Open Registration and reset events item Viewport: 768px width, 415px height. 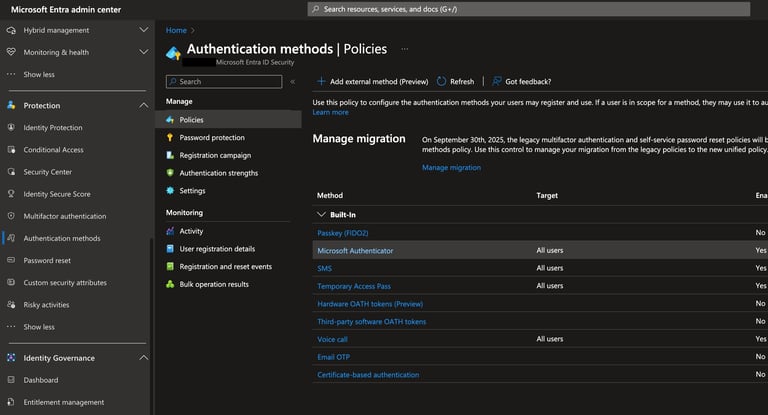tap(228, 266)
